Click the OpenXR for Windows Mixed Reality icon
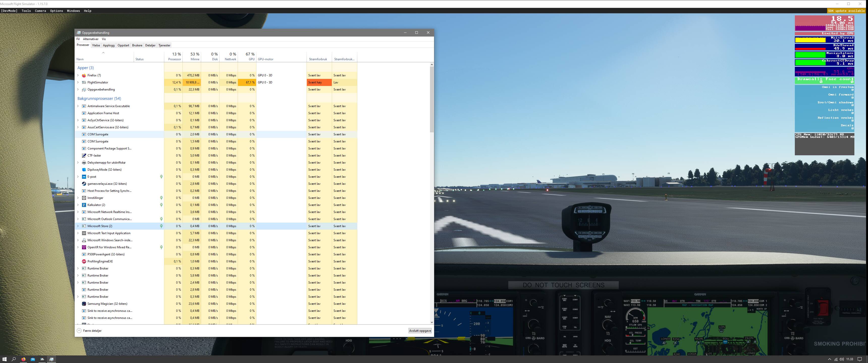Screen dimensions: 868x363 (84, 247)
